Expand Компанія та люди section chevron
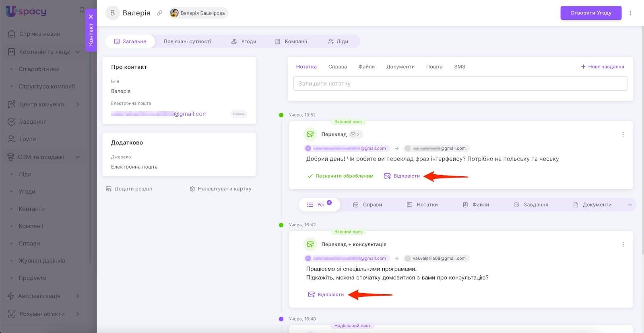Viewport: 644px width, 333px height. 78,52
